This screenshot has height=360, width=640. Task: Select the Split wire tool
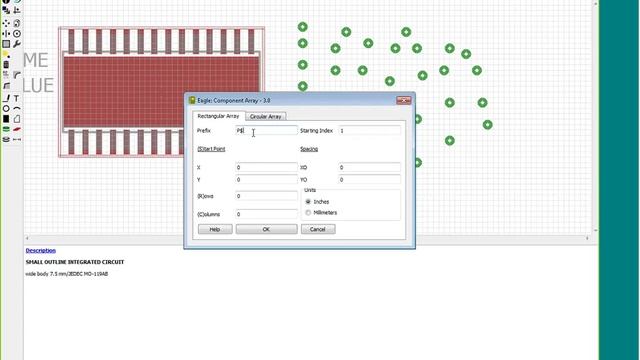click(6, 86)
